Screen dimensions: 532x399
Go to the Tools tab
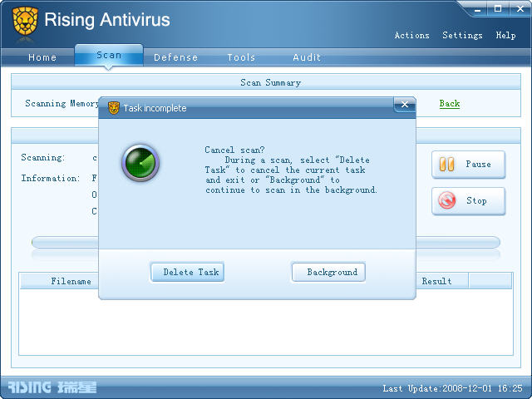click(x=241, y=57)
